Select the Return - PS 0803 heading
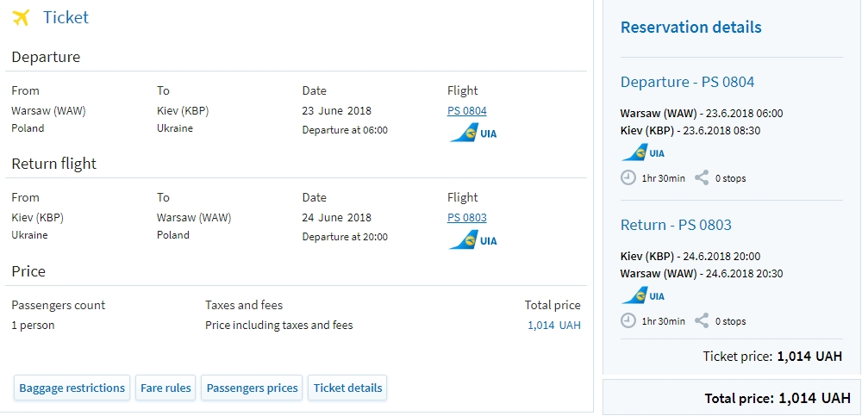The width and height of the screenshot is (868, 416). click(x=676, y=225)
